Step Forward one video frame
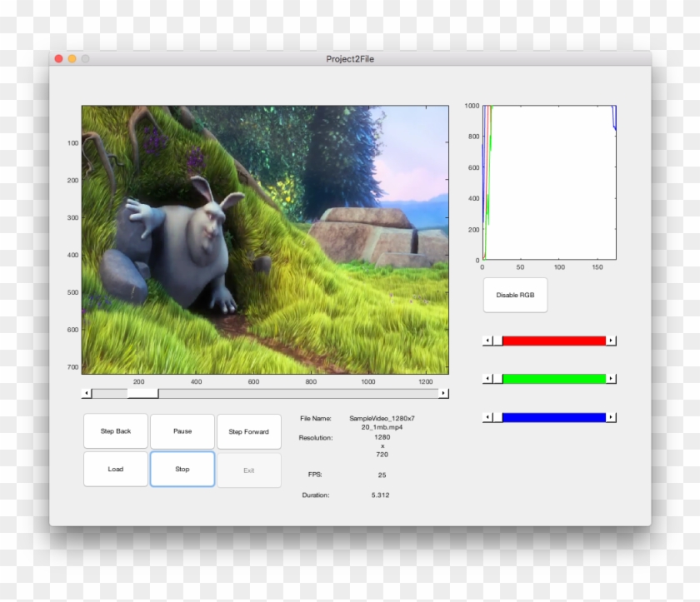Screen dimensions: 700x602 coord(249,431)
